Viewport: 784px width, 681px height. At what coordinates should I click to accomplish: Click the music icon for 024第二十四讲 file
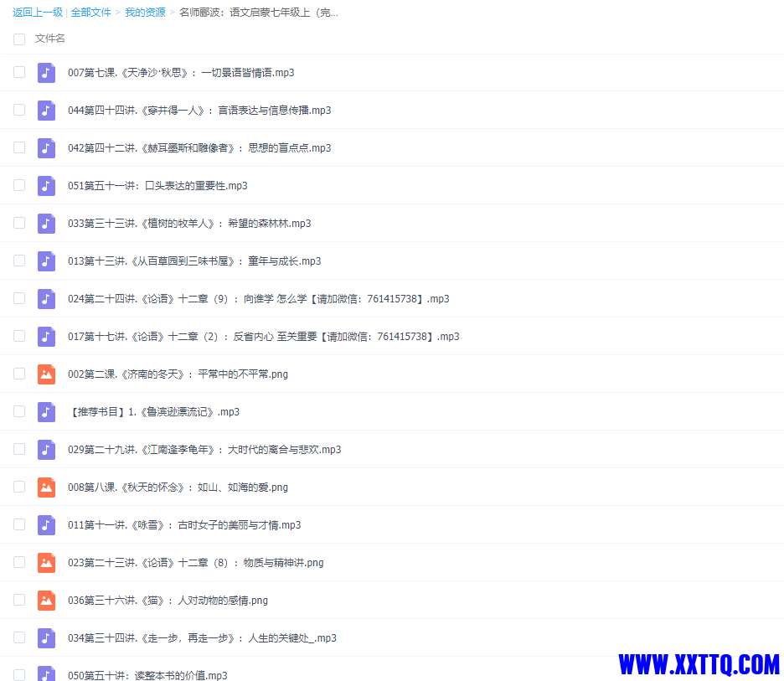point(47,298)
